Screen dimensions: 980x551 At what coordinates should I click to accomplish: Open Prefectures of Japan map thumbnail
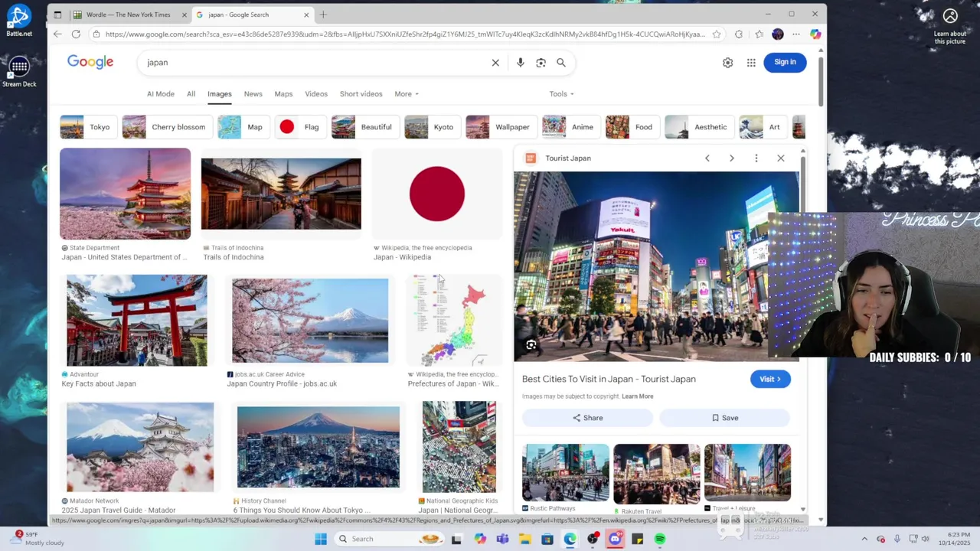[454, 321]
